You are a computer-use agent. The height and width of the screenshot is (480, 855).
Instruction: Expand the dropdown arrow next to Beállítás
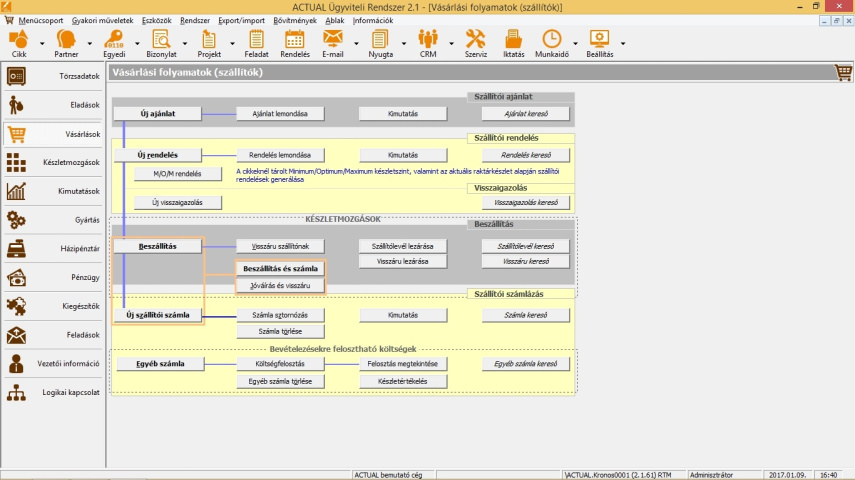(x=623, y=43)
